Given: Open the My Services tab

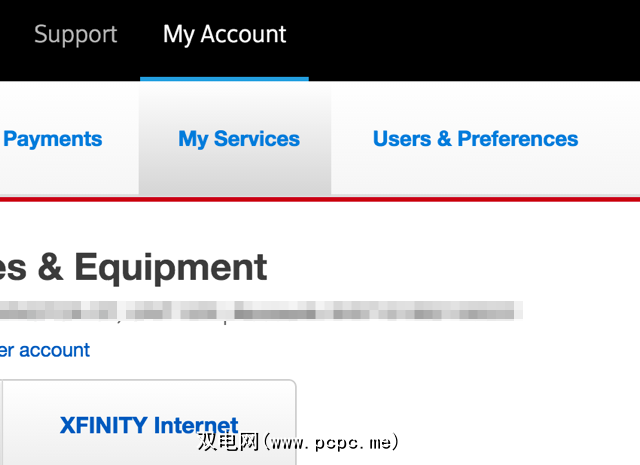Looking at the screenshot, I should pos(238,139).
